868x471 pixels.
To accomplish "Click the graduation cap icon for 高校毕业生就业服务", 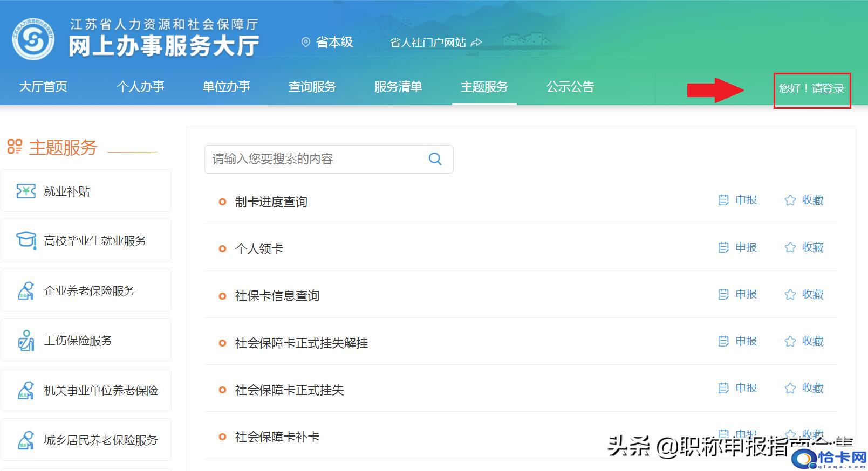I will [26, 240].
